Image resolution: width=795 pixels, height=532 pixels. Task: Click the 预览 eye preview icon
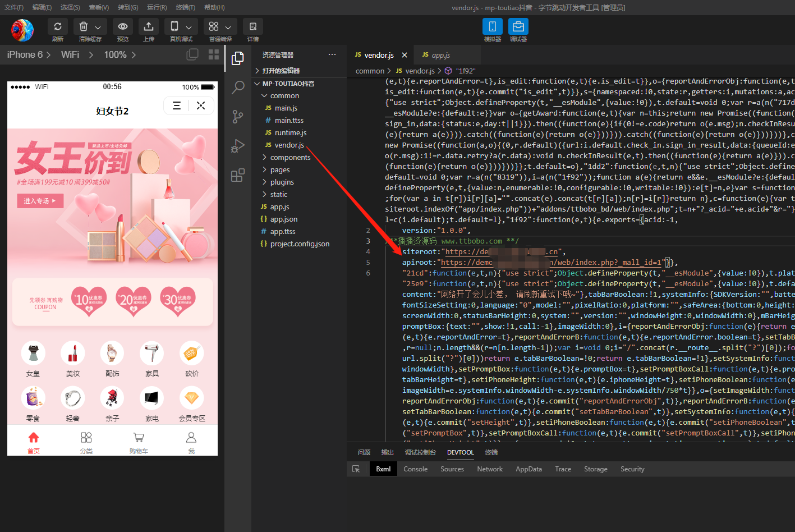tap(123, 26)
